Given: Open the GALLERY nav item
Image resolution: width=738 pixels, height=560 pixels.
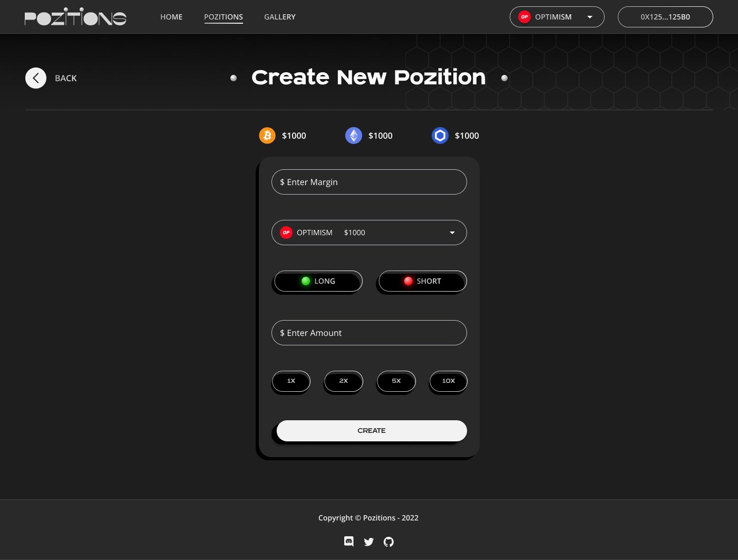Looking at the screenshot, I should 280,17.
